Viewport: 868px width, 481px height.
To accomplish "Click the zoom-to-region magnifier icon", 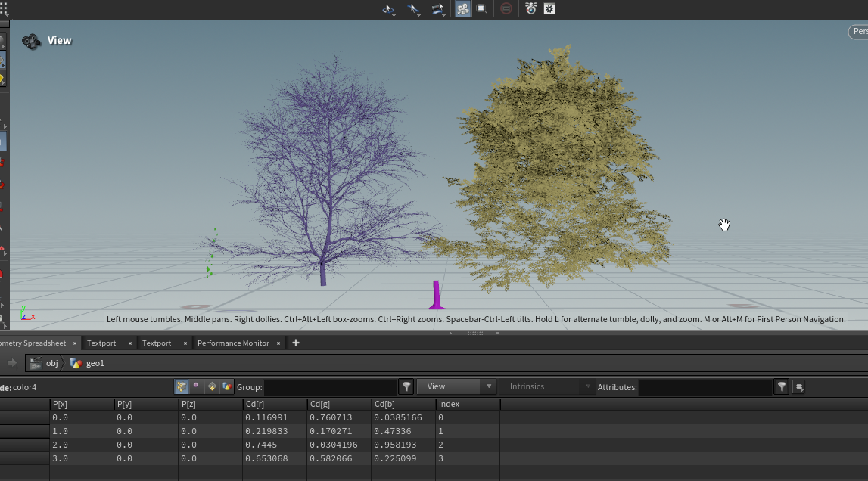I will click(481, 9).
